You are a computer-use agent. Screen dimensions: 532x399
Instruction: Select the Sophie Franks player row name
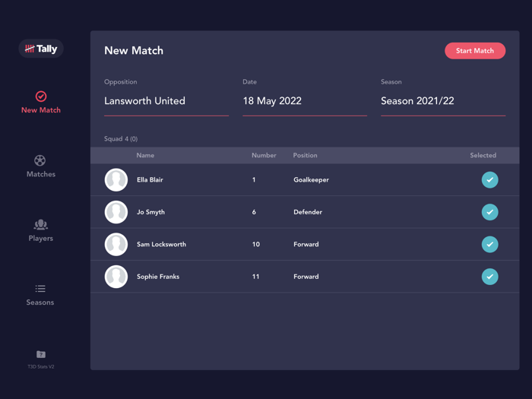point(158,277)
